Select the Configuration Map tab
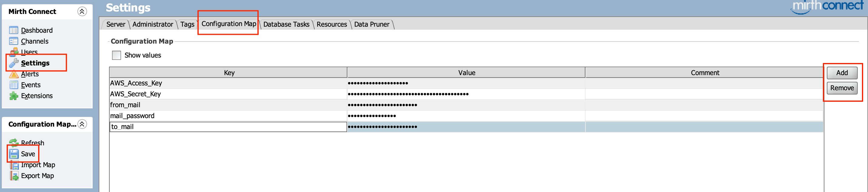The width and height of the screenshot is (868, 192). pyautogui.click(x=229, y=24)
